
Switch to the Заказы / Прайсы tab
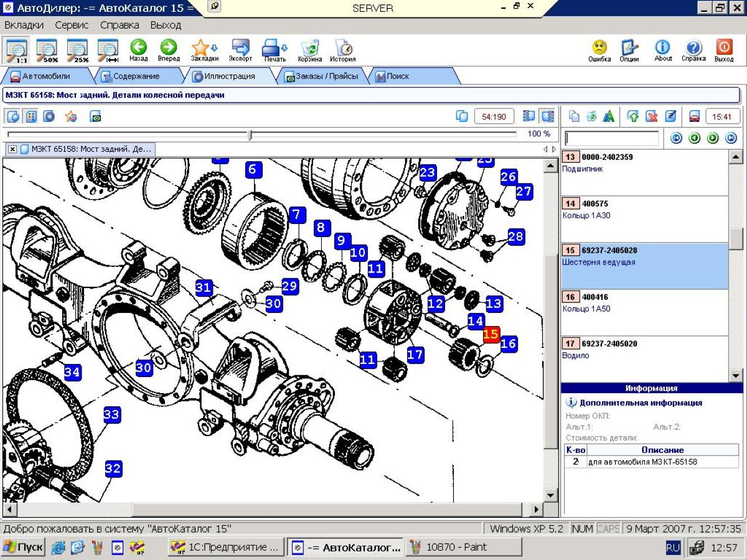[x=321, y=76]
